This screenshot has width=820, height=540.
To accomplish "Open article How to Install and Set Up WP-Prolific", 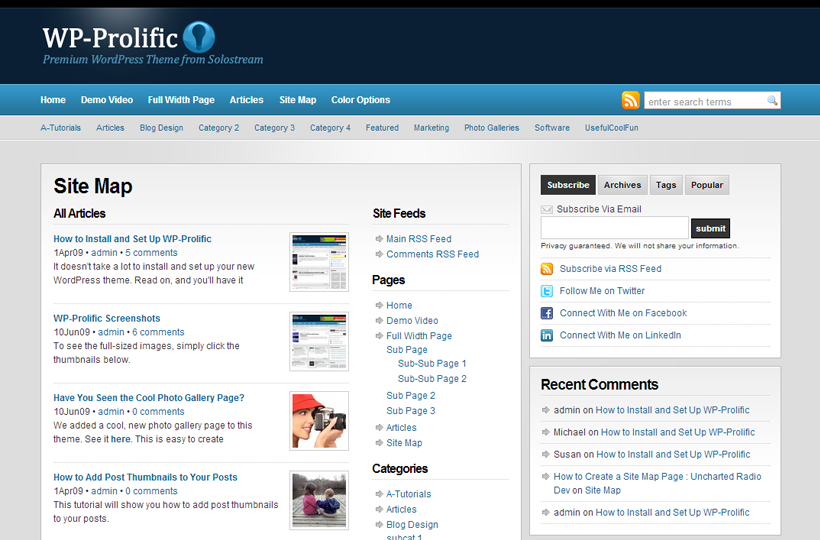I will 132,239.
